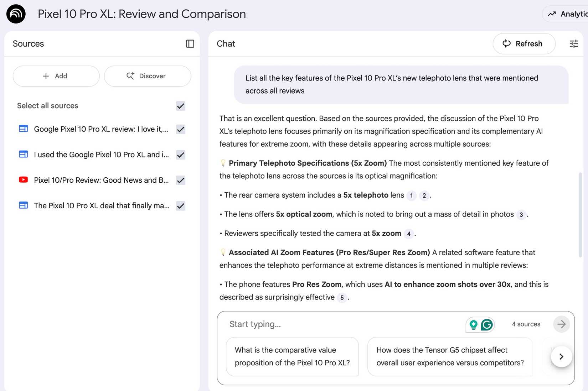Click the Add button to add a source
The width and height of the screenshot is (588, 391).
(x=56, y=76)
